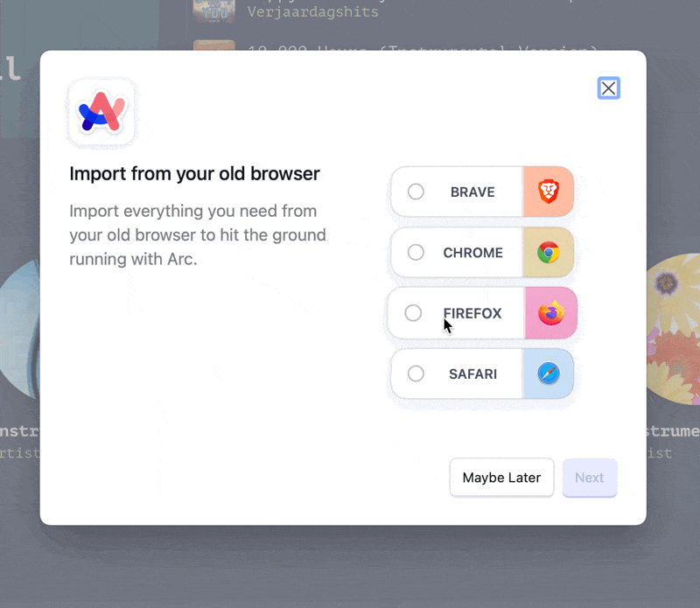Click the CHROME text label

coord(472,253)
